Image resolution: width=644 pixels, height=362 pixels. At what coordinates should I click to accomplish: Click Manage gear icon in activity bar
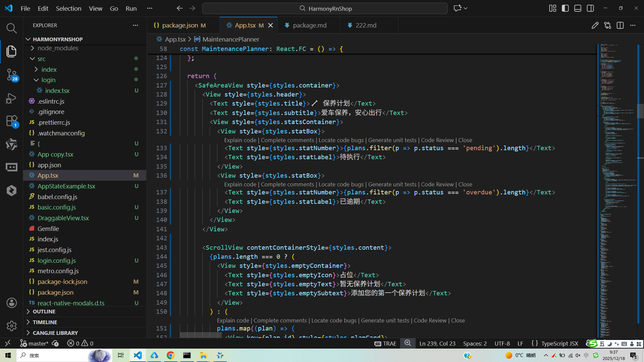[11, 326]
